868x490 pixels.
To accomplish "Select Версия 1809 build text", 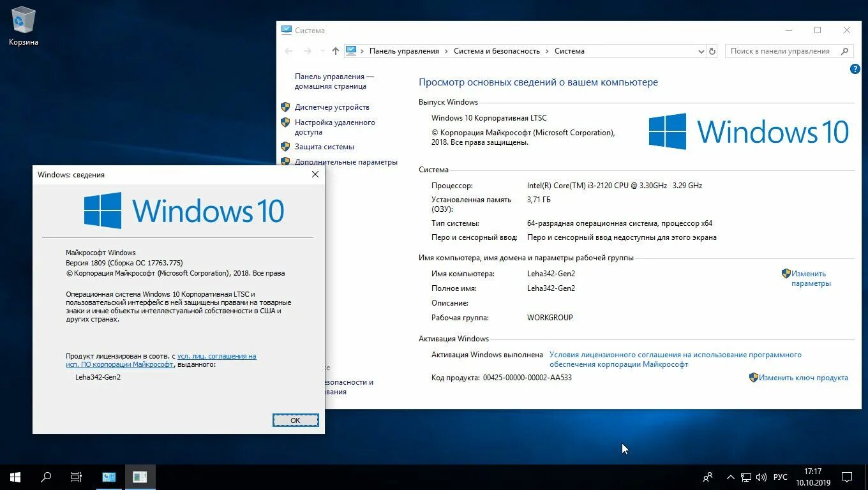I will (124, 263).
